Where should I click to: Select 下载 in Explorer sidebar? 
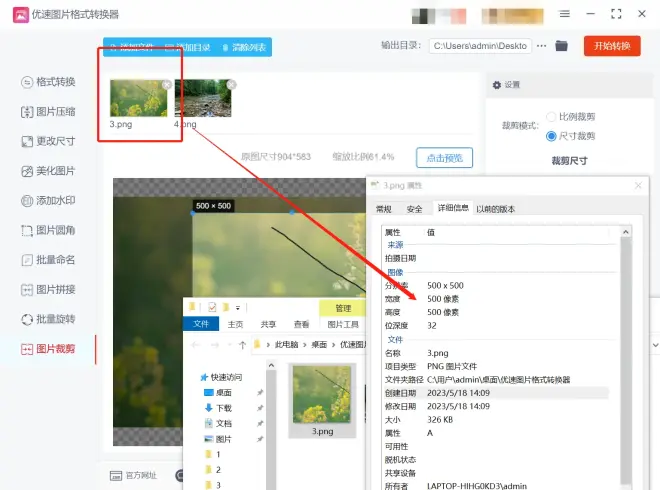218,408
